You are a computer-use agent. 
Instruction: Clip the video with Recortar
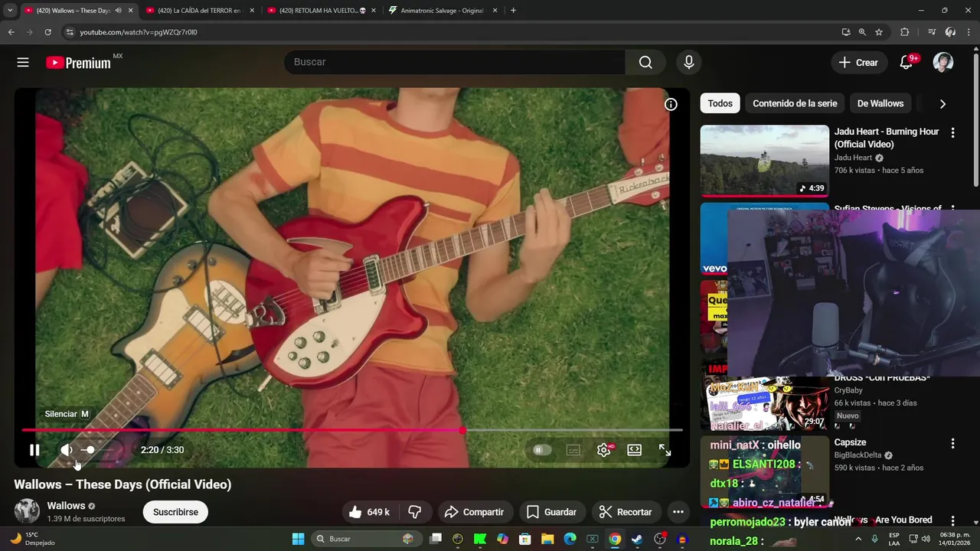pos(626,512)
